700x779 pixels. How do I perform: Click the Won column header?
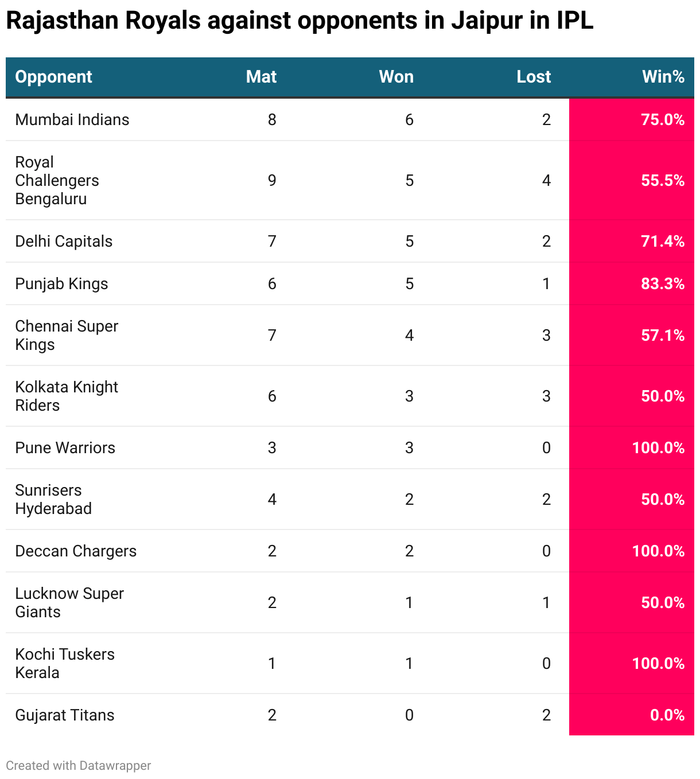point(396,77)
